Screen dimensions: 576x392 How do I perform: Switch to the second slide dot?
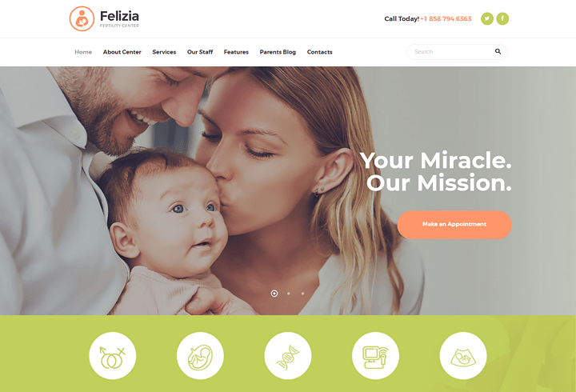coord(288,294)
